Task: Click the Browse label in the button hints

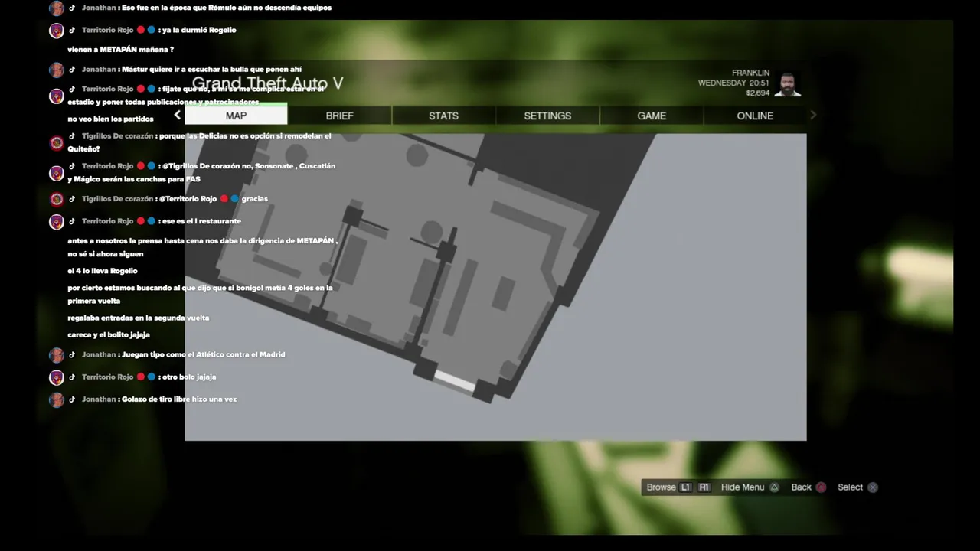Action: point(661,487)
